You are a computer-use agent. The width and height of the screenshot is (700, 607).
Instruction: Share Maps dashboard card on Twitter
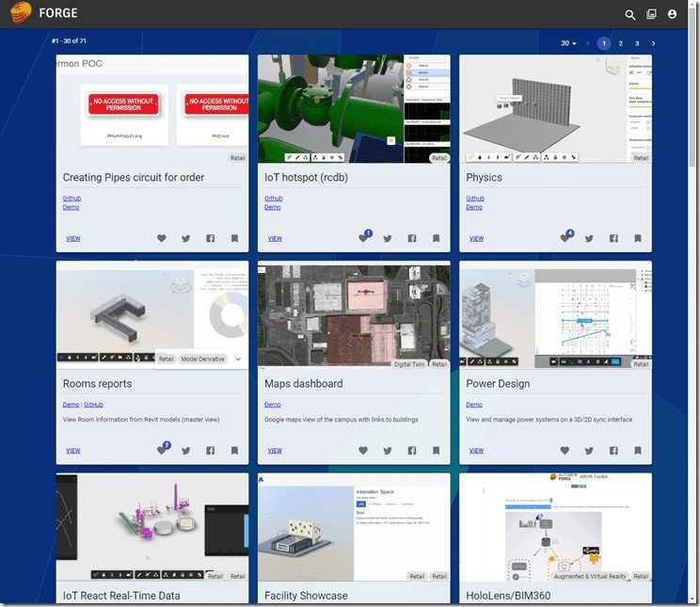388,451
